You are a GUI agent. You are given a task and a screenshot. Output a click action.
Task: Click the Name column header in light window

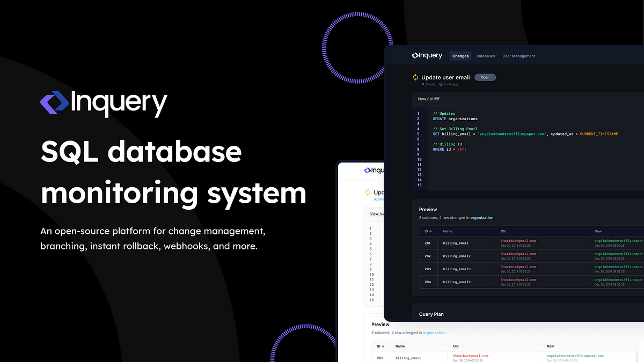click(x=400, y=346)
